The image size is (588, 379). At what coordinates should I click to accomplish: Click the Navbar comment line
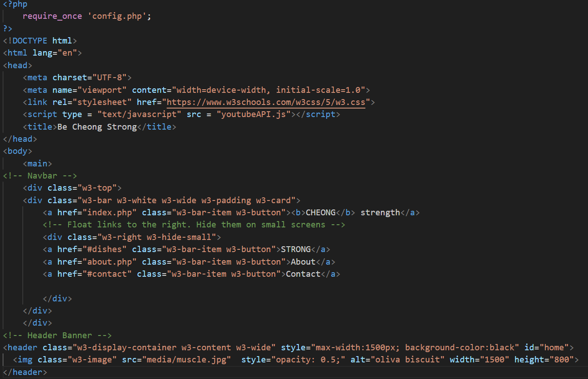(40, 176)
